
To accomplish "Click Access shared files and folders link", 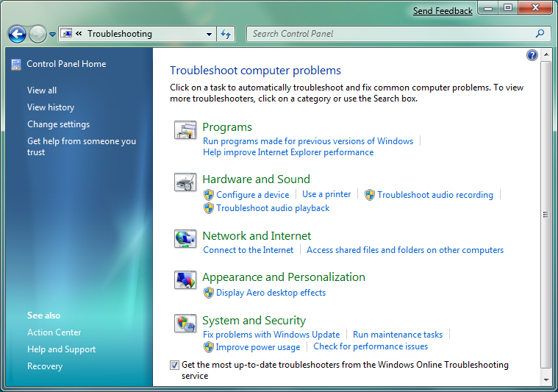I will tap(405, 250).
